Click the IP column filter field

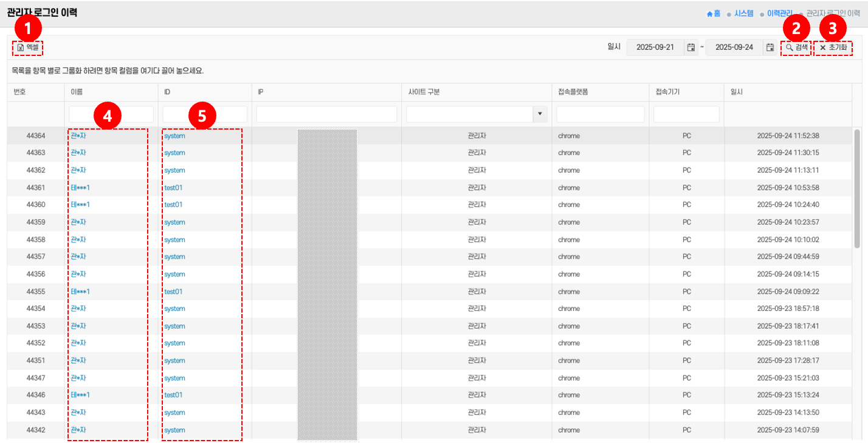pos(326,114)
